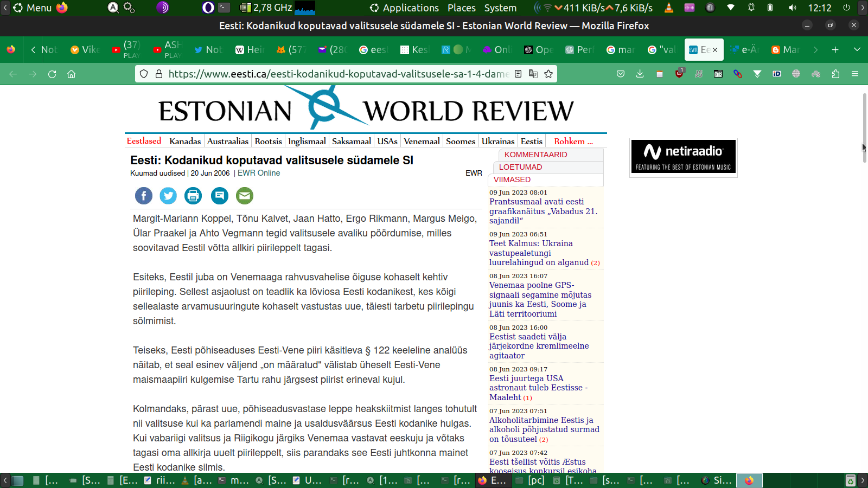
Task: Open uBlock Origin extension popup
Action: 679,74
